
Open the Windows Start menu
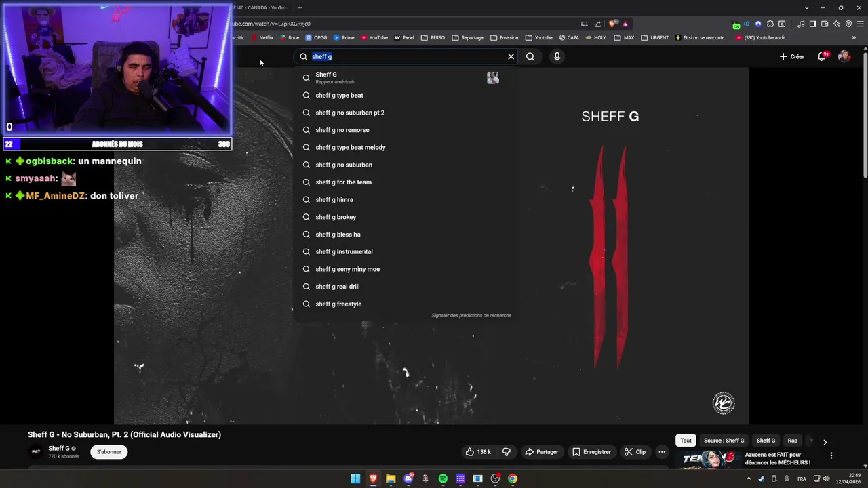pos(355,479)
